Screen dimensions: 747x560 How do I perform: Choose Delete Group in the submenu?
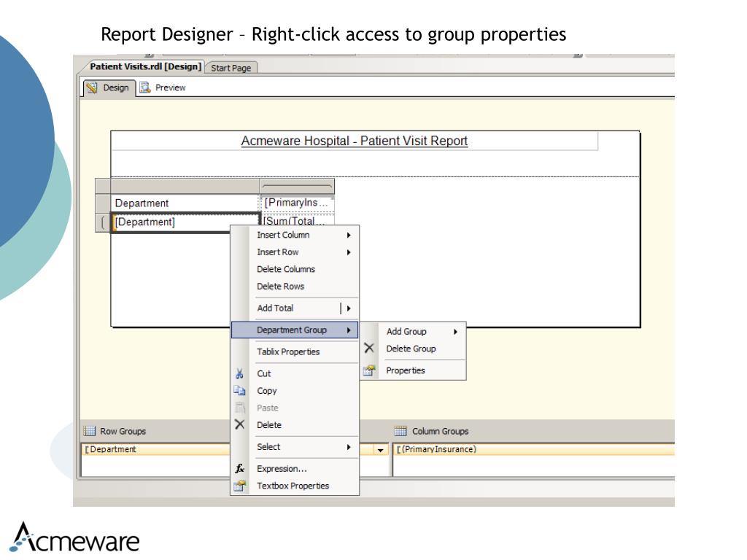413,349
